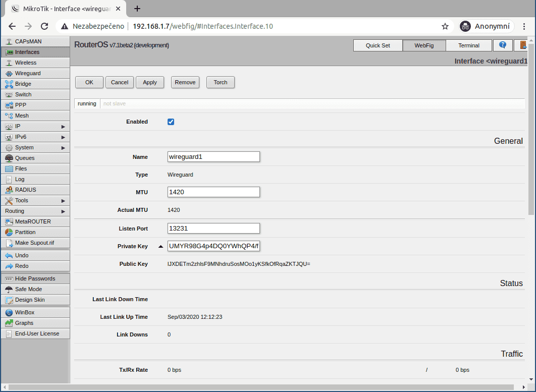Click the Make Supout.rif icon
Image resolution: width=536 pixels, height=392 pixels.
pos(9,243)
